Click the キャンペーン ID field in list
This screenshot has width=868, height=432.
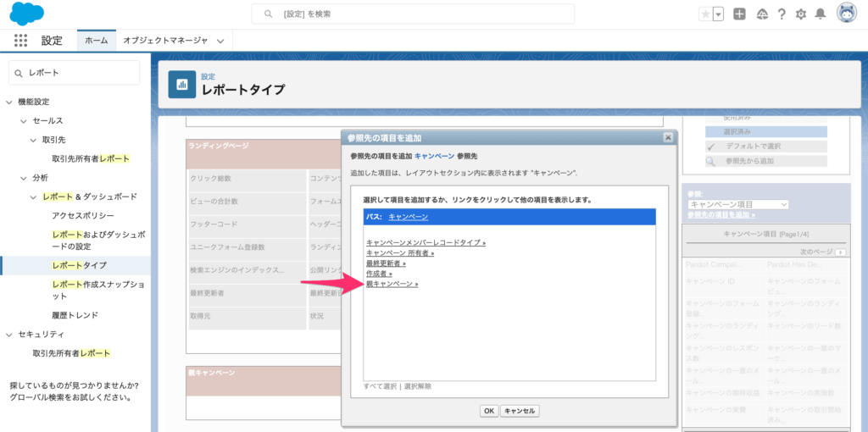click(x=724, y=286)
